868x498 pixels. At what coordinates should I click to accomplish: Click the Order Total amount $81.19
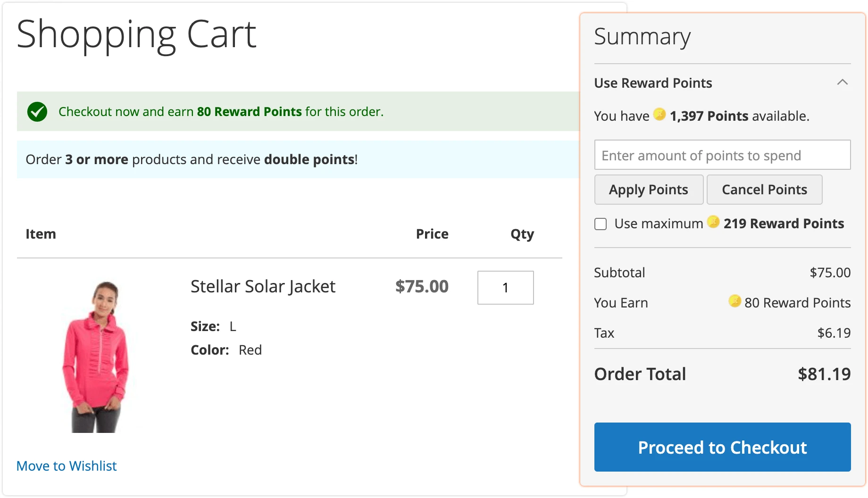point(824,373)
